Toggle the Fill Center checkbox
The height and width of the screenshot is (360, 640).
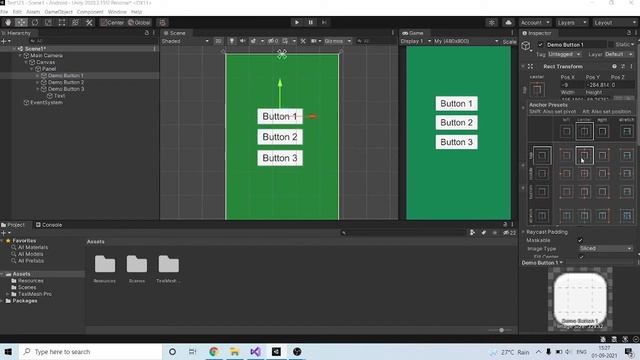(x=581, y=257)
